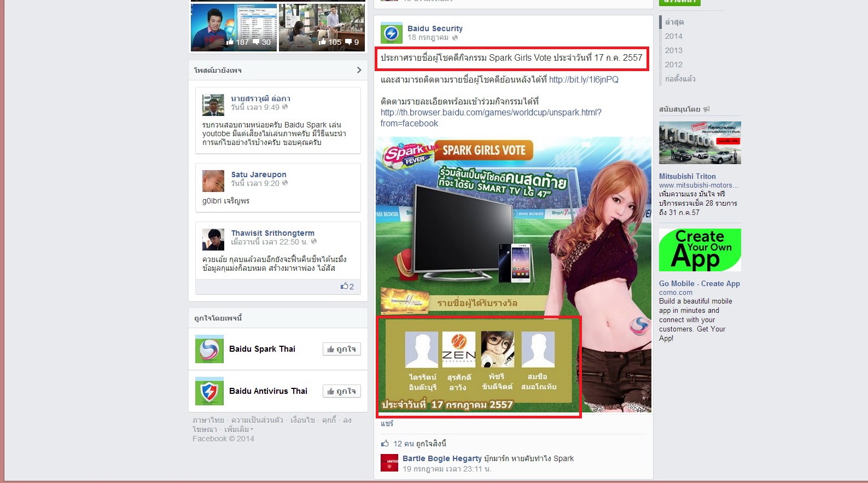868x483 pixels.
Task: Open the Baidu Spark Thai page logo
Action: click(x=209, y=349)
